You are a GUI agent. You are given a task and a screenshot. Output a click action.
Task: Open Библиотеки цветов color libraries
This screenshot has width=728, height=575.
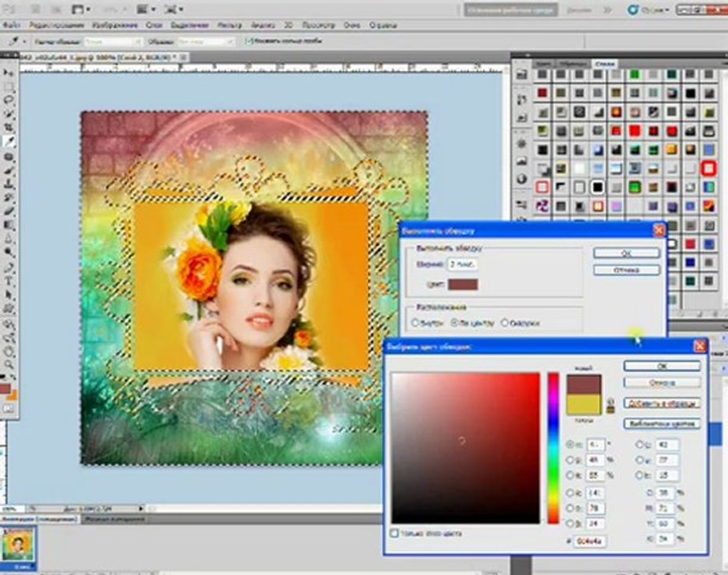(662, 423)
